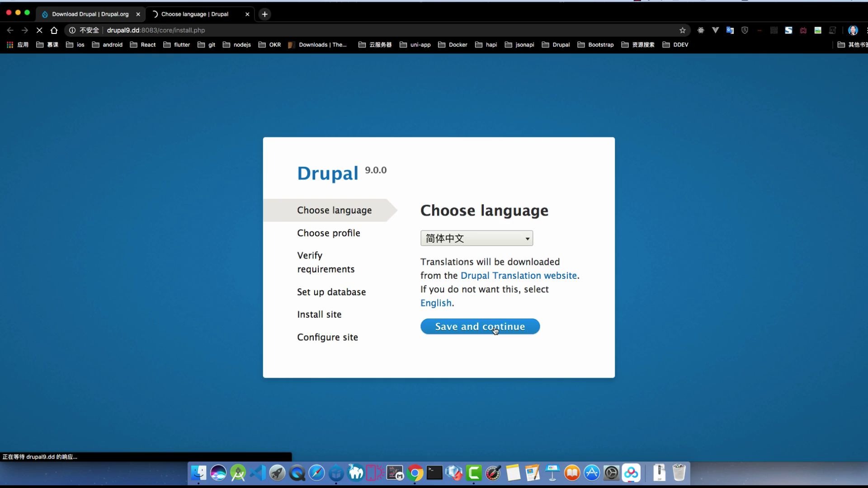Open Drupal Translation website link

[518, 275]
